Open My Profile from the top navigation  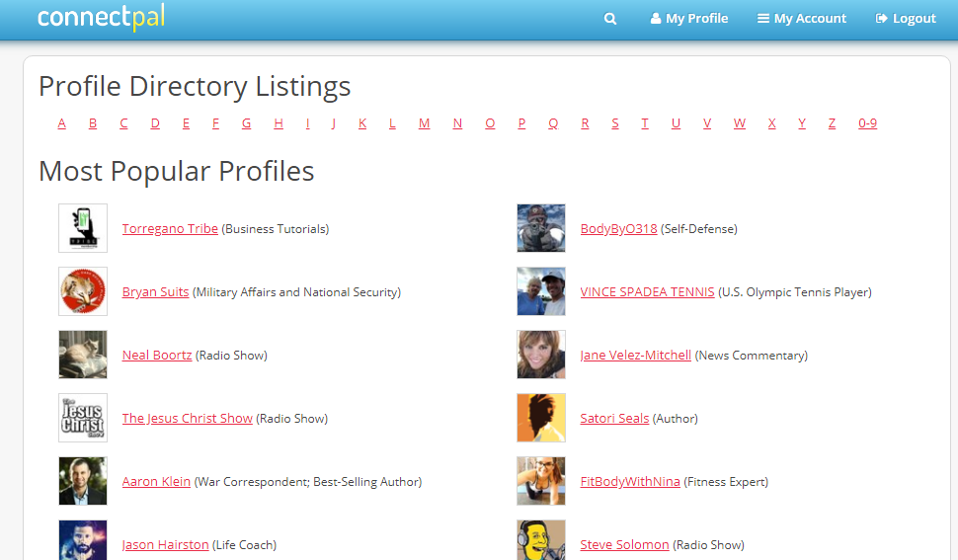pos(689,19)
